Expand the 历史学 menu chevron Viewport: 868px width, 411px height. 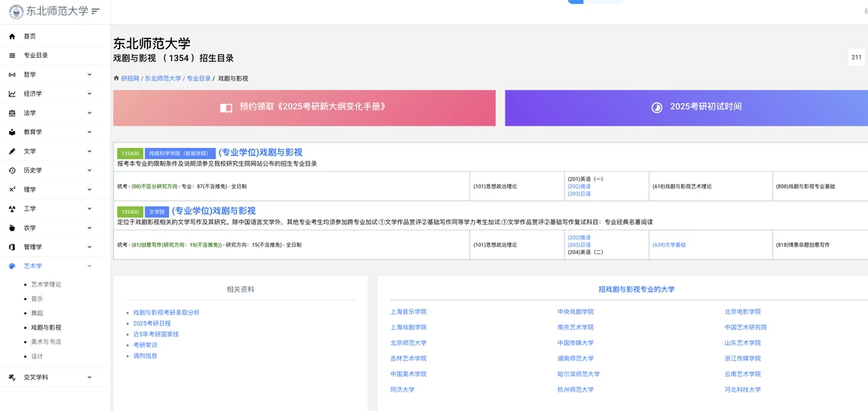pos(90,171)
